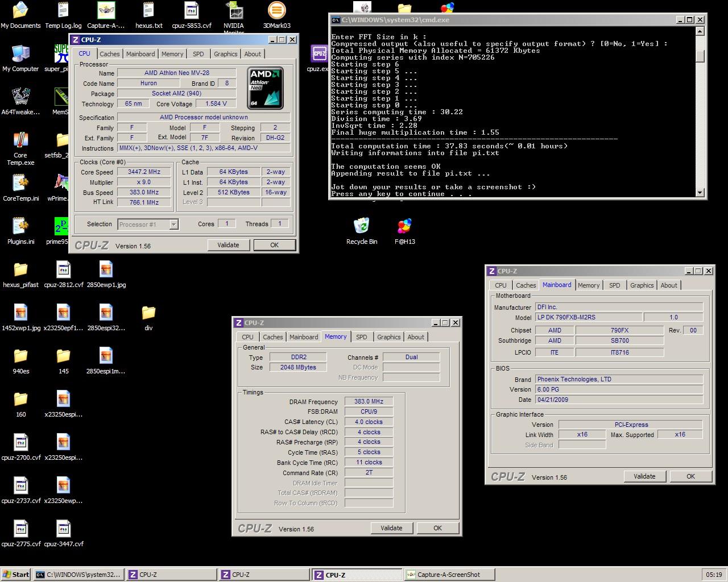Image resolution: width=728 pixels, height=582 pixels.
Task: Launch F@H13 desktop icon
Action: click(x=404, y=231)
